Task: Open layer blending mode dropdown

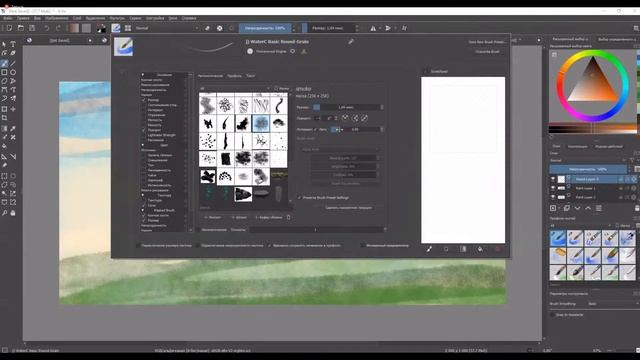Action: [x=588, y=160]
